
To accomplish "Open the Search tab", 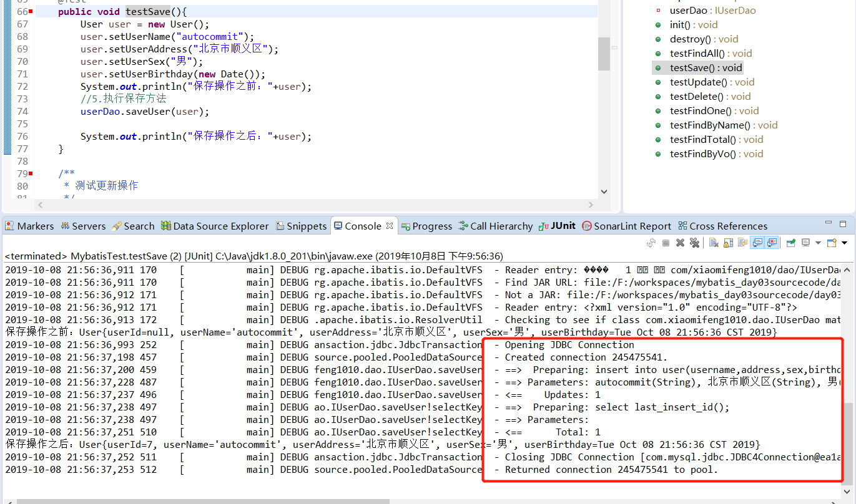I will click(x=133, y=226).
